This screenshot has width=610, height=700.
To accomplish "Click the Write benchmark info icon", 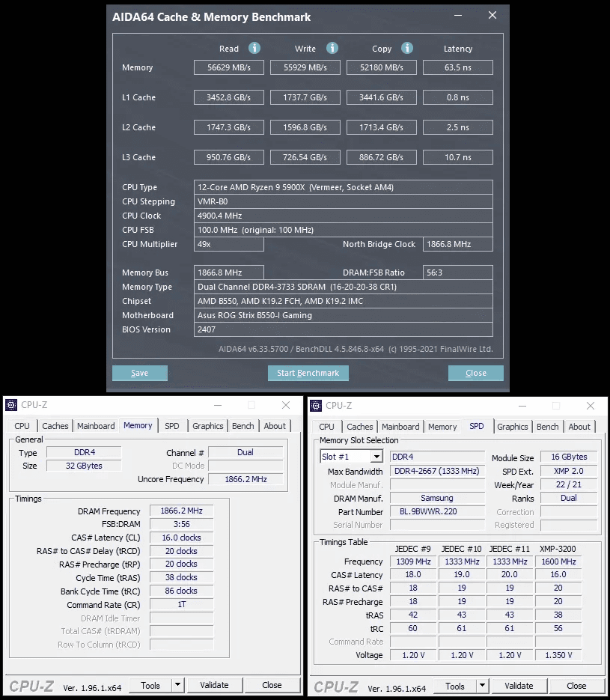I will click(332, 48).
